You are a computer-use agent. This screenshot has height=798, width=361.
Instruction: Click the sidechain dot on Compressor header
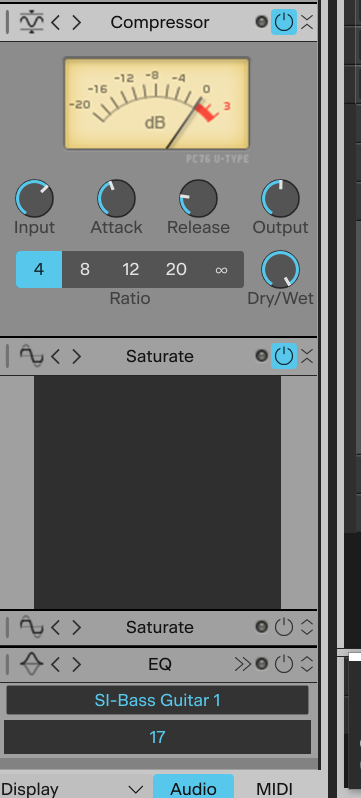click(261, 22)
